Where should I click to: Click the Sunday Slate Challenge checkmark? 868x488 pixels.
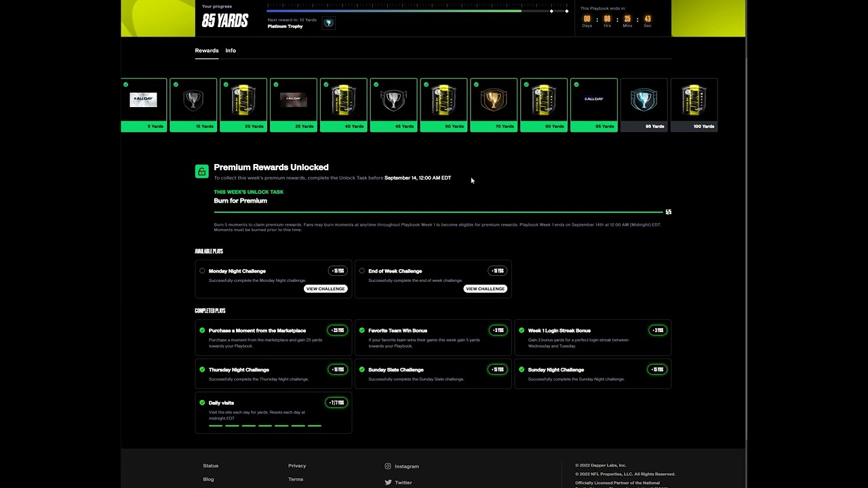(x=362, y=369)
